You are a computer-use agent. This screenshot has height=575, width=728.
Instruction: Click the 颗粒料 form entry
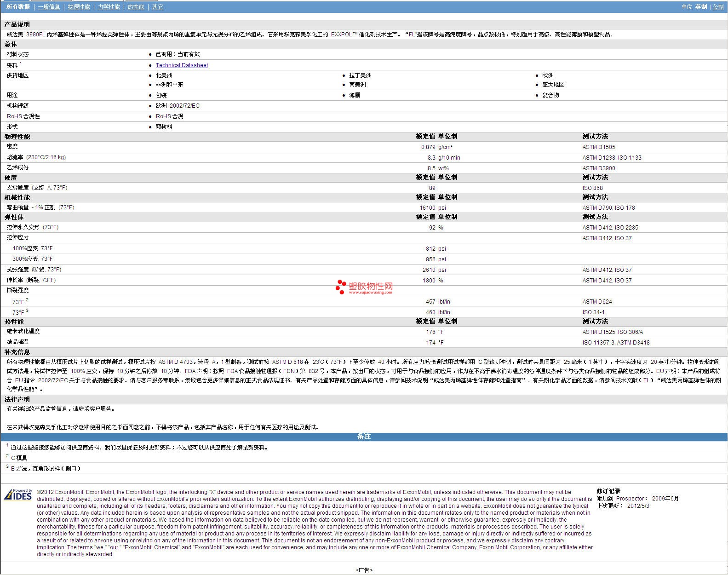164,127
